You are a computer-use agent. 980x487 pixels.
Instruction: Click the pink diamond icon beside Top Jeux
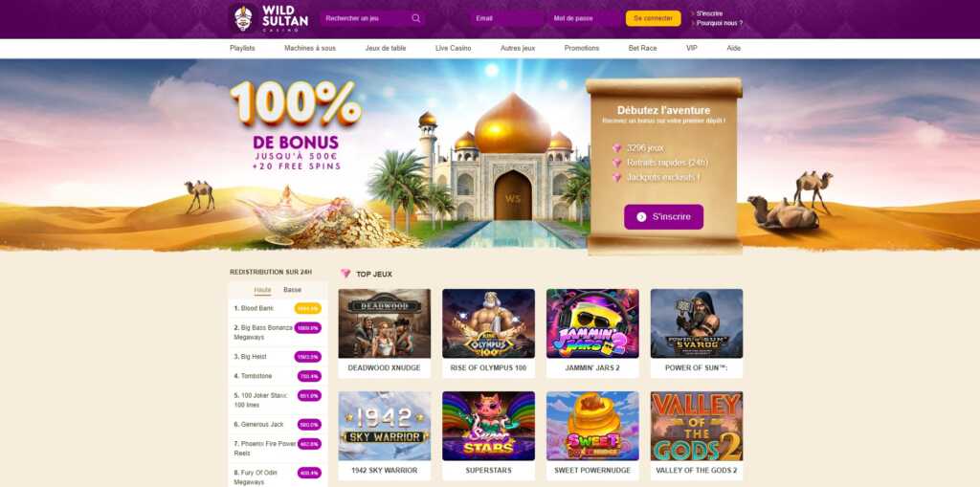click(x=345, y=274)
